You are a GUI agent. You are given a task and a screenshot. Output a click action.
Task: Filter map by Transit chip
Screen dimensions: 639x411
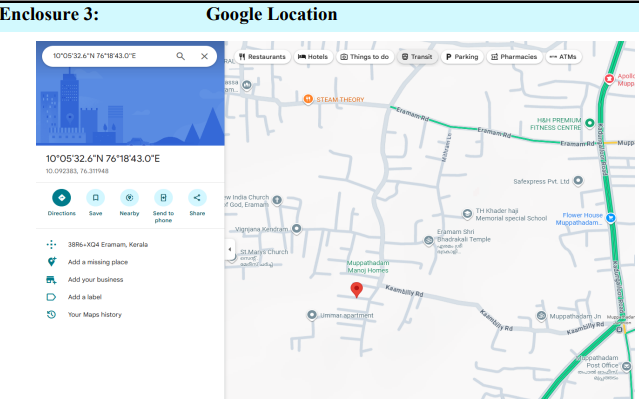pyautogui.click(x=417, y=57)
